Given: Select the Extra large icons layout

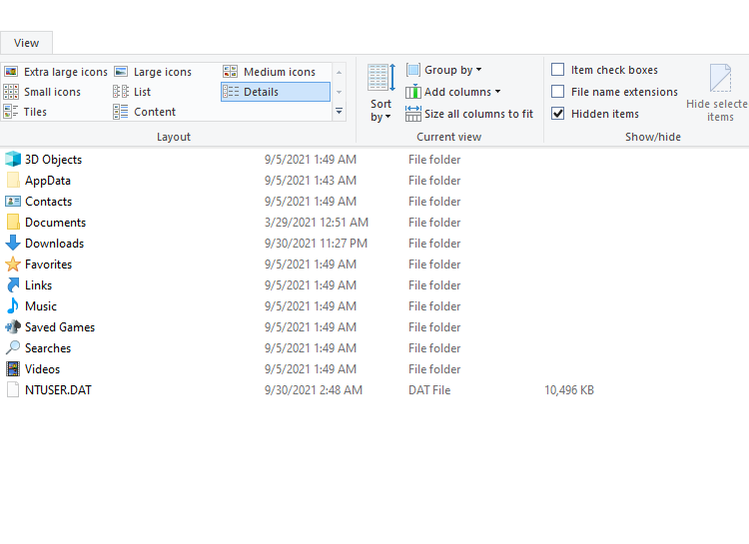Looking at the screenshot, I should pyautogui.click(x=55, y=72).
